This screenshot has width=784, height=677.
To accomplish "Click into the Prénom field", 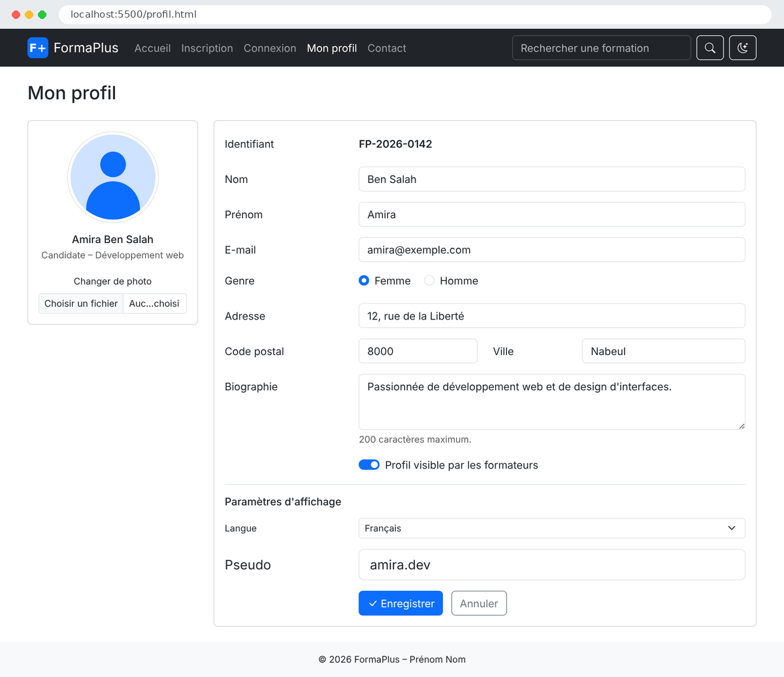I will [552, 214].
